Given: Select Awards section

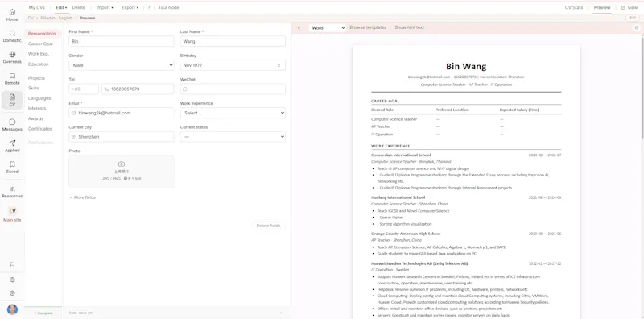Looking at the screenshot, I should tap(35, 118).
